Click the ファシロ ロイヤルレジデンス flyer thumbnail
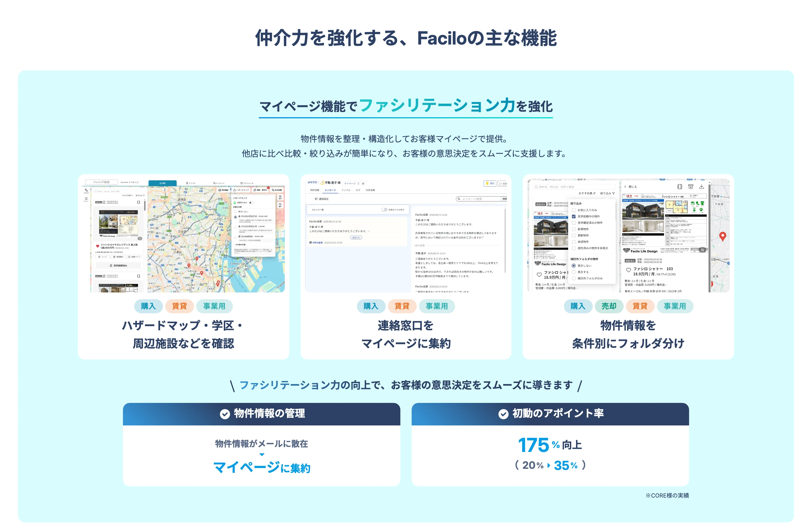The width and height of the screenshot is (812, 528). [118, 224]
